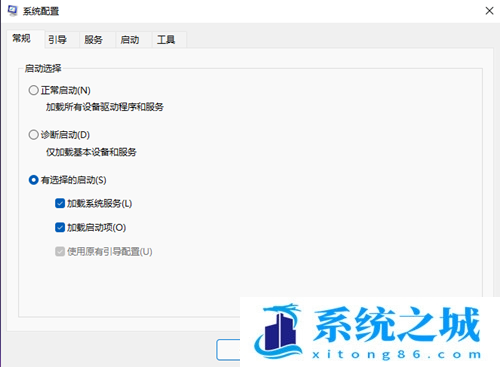Screen dimensions: 500x367
Task: Click the 加载所有设备驱动程序和服务 description text
Action: coord(105,107)
